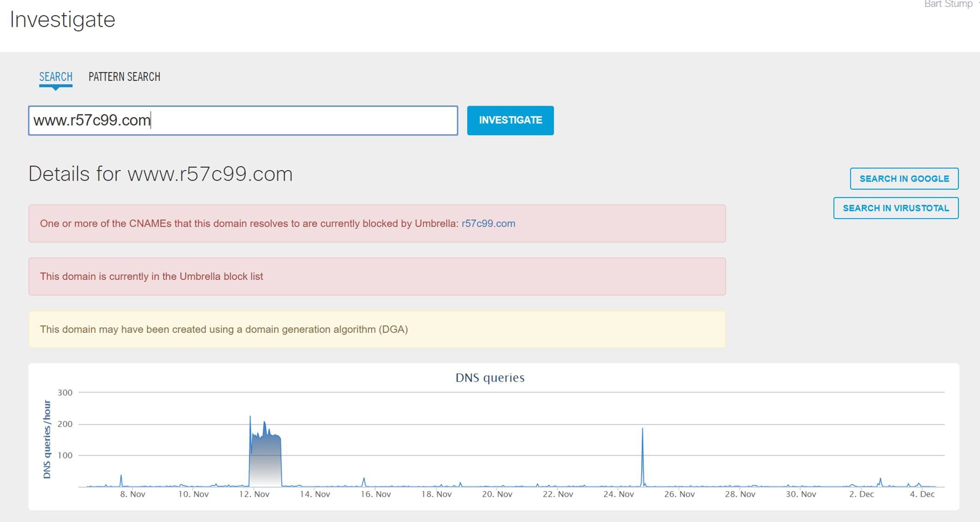
Task: Click the Investigate page title
Action: point(62,19)
